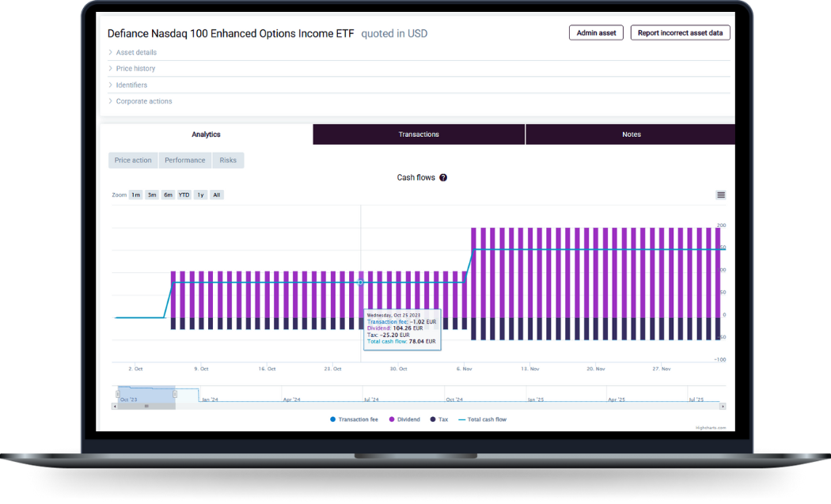Viewport: 831px width, 504px height.
Task: Click the navigator right range handle
Action: coord(175,394)
